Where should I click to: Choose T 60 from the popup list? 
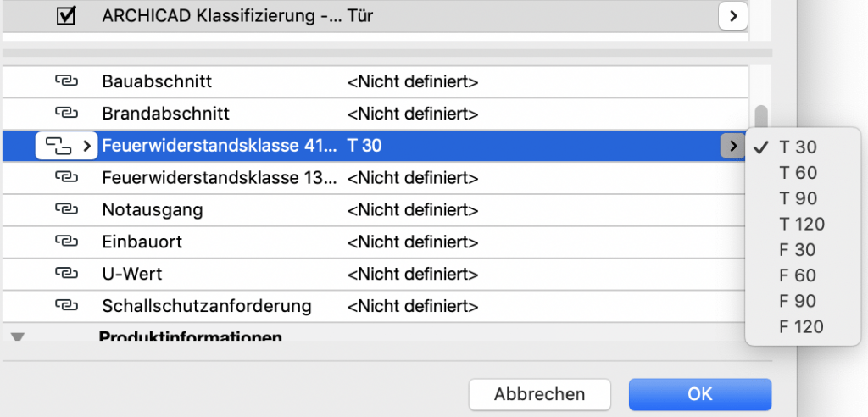tap(798, 173)
